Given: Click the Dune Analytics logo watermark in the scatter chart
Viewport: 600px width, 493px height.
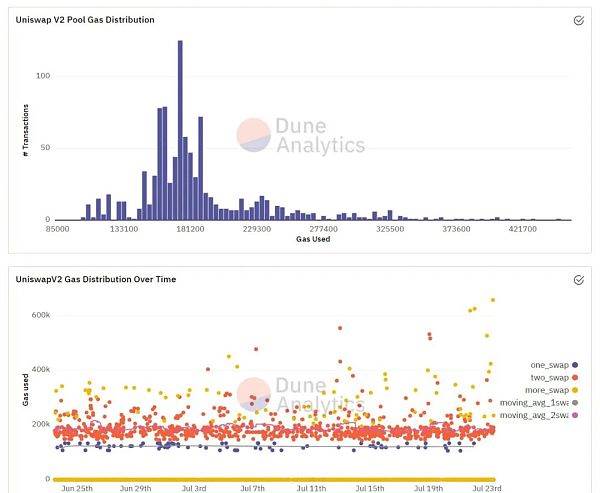Looking at the screenshot, I should [301, 394].
